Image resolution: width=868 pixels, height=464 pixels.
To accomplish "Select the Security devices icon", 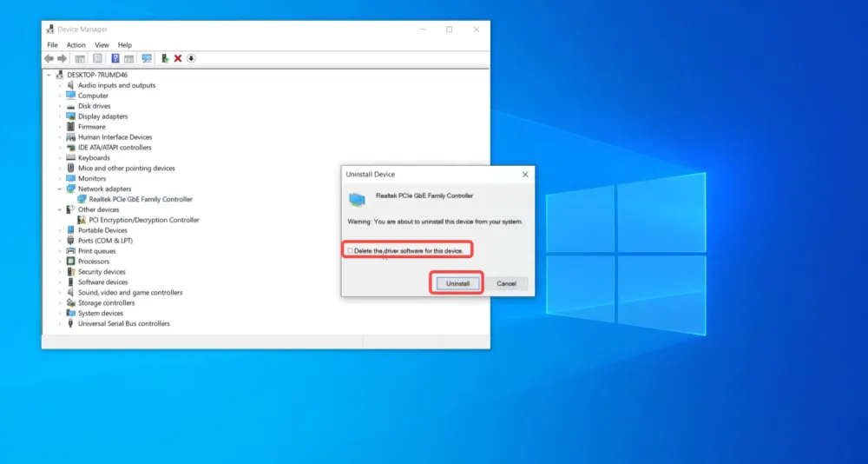I will pos(70,272).
